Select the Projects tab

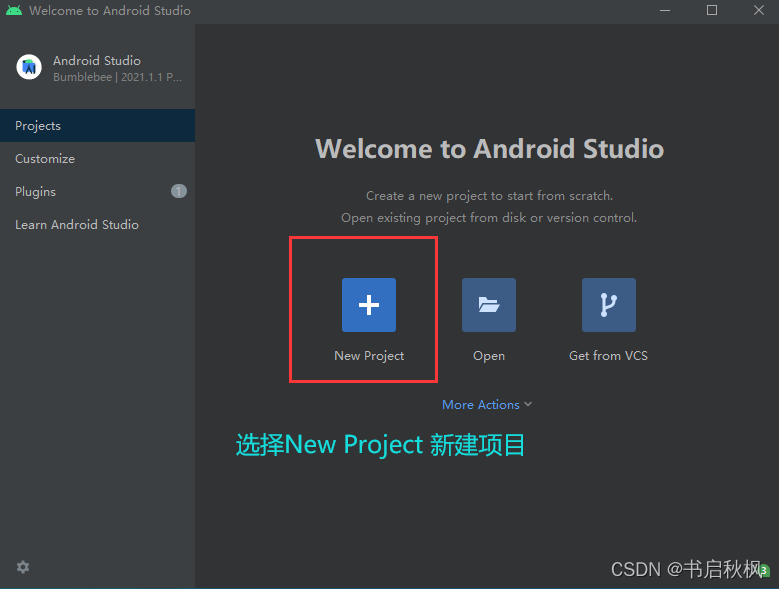[97, 126]
